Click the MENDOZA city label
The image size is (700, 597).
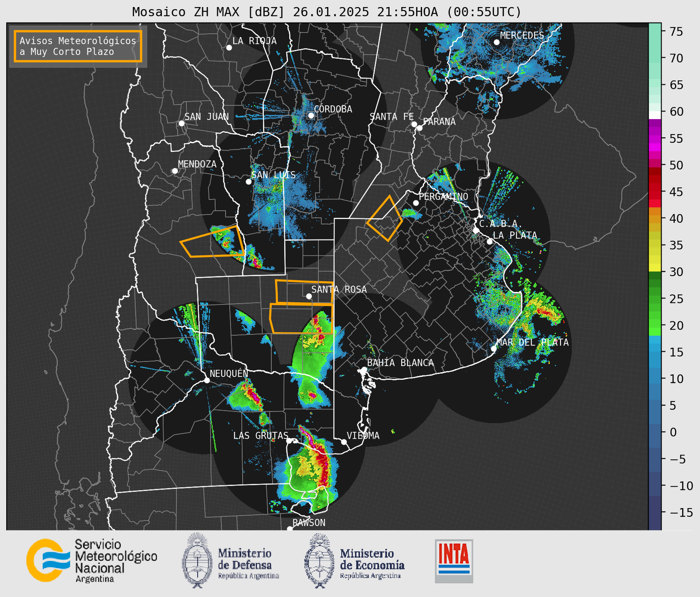(x=197, y=164)
